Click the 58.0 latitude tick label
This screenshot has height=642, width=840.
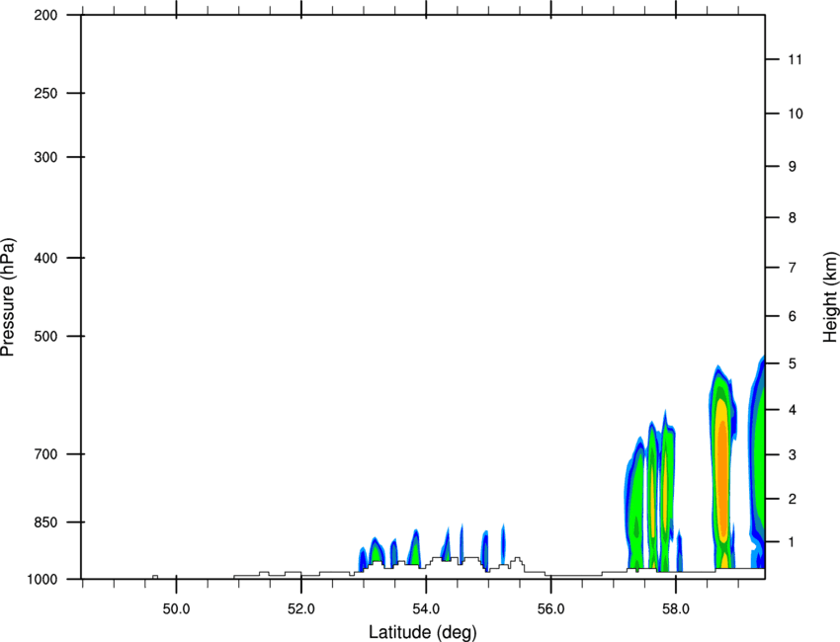676,609
